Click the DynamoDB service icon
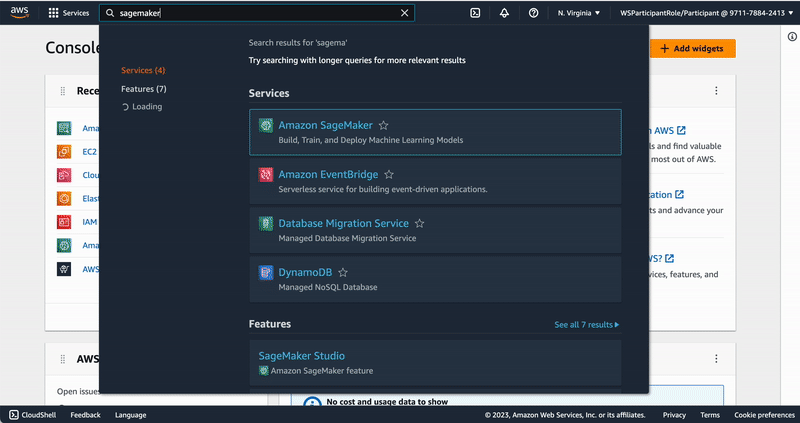This screenshot has height=423, width=800. point(265,272)
